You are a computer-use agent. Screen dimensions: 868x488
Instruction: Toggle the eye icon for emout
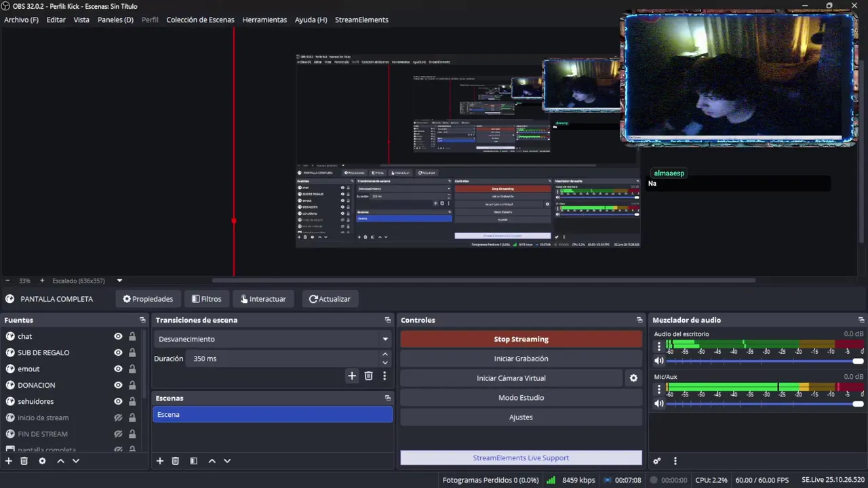click(118, 369)
